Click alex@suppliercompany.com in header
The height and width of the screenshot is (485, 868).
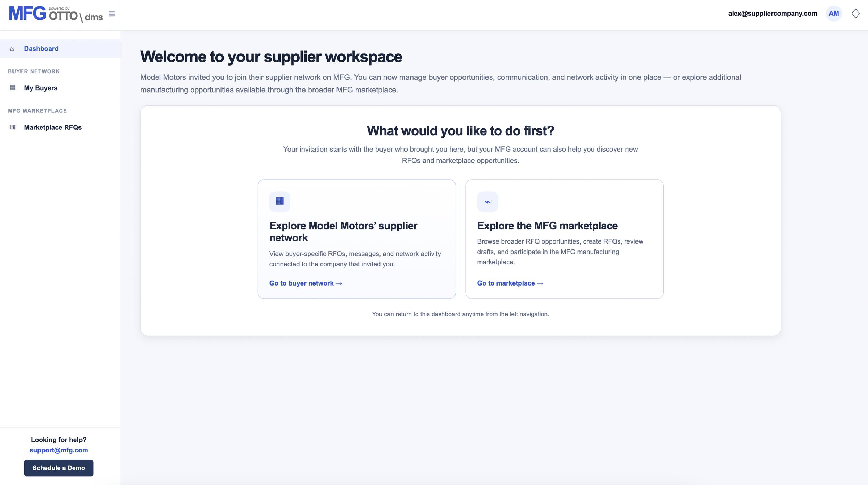coord(773,14)
